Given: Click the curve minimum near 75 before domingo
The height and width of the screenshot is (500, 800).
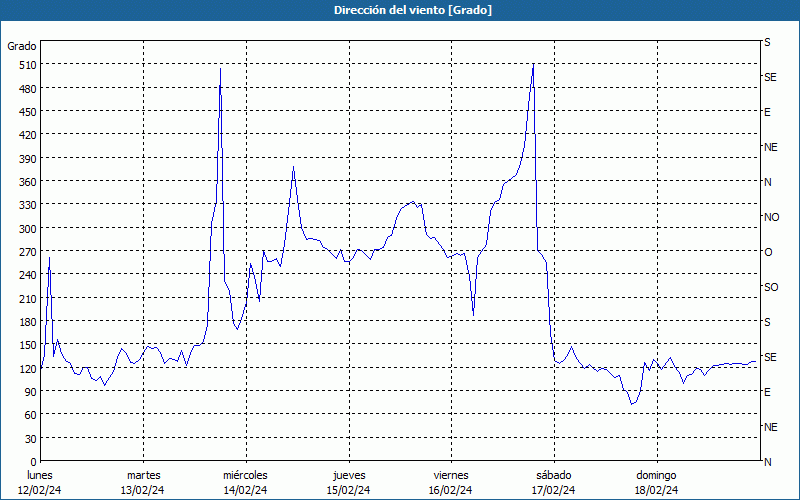Looking at the screenshot, I should point(632,404).
